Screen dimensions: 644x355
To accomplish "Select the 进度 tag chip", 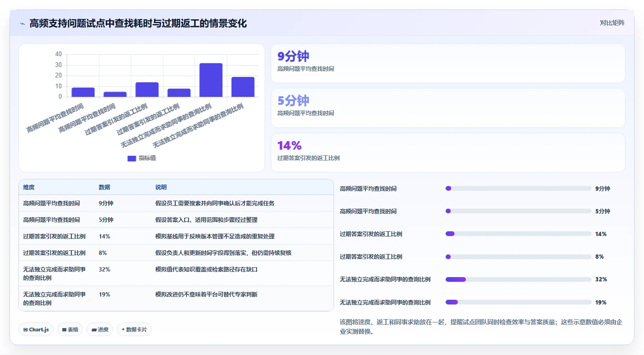I will [x=100, y=330].
